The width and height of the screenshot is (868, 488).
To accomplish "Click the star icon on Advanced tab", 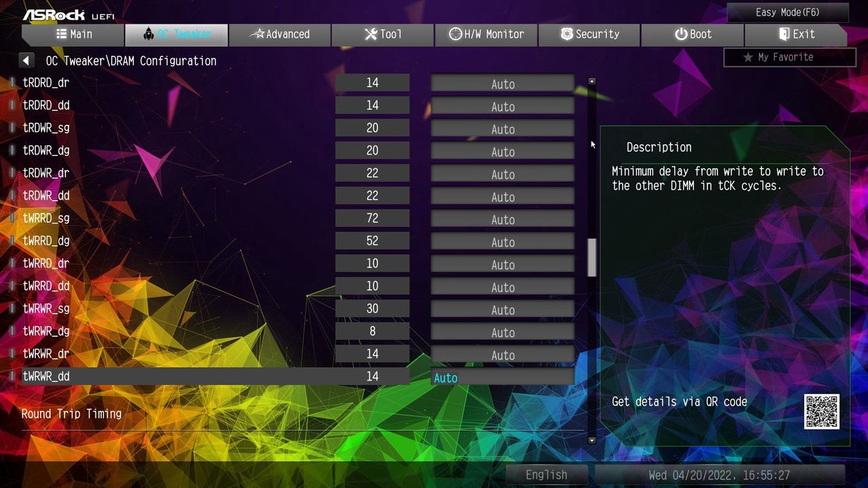I will (257, 34).
